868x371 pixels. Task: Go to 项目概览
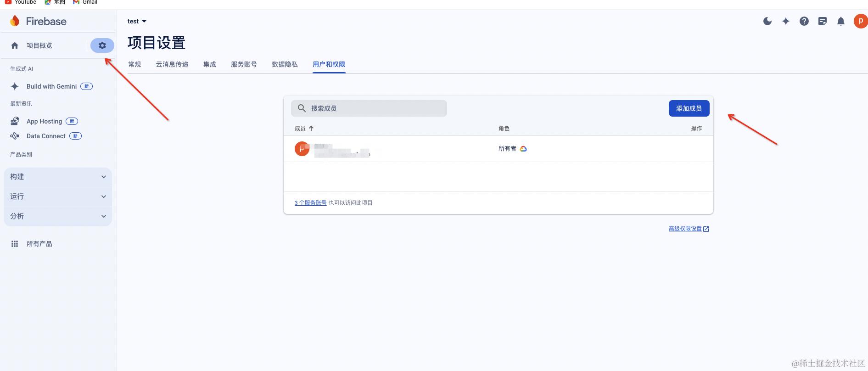[x=39, y=45]
